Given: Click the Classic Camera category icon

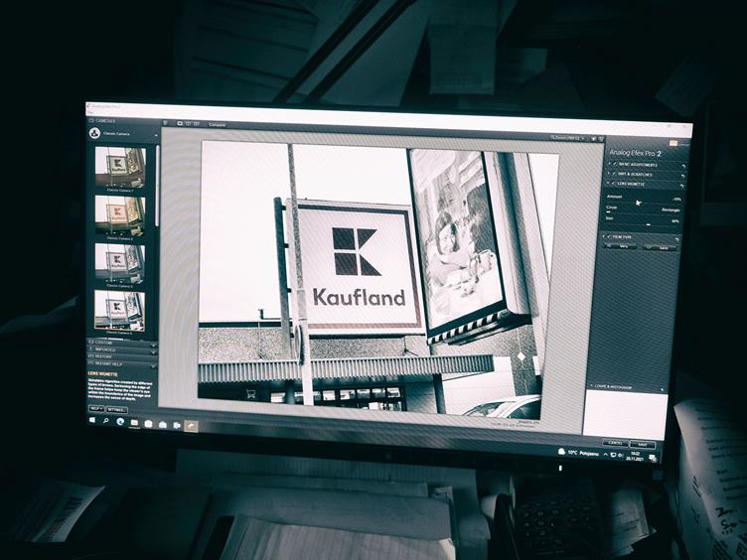Looking at the screenshot, I should [94, 133].
